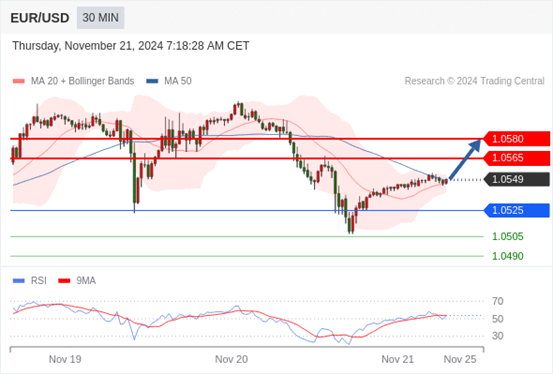The height and width of the screenshot is (375, 553).
Task: Toggle the RSI legend entry
Action: (30, 281)
